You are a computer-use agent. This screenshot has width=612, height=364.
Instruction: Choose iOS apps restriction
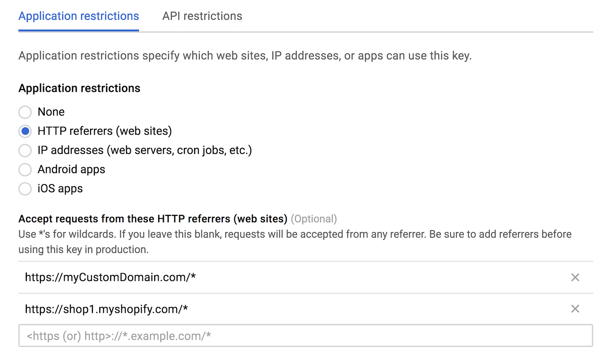(x=25, y=189)
